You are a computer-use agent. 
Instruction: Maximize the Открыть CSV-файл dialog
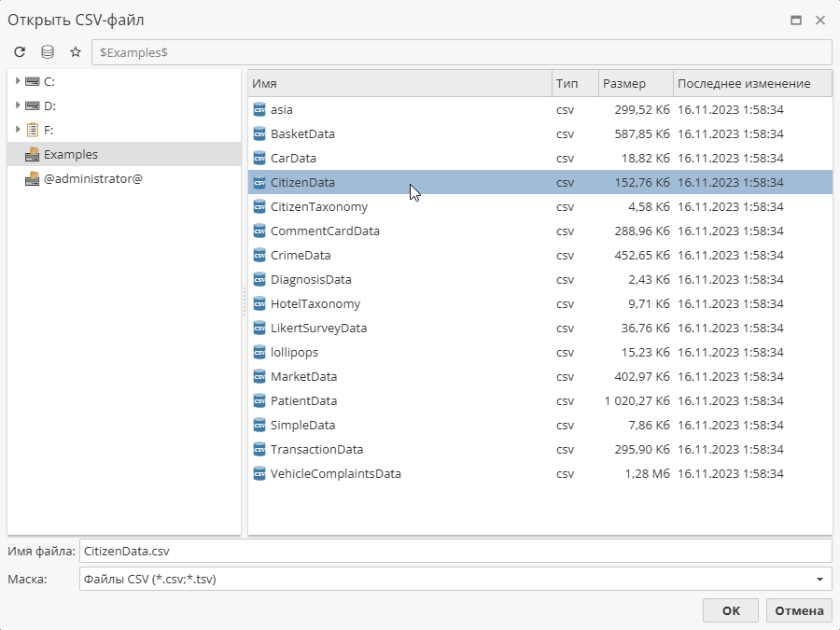tap(796, 21)
